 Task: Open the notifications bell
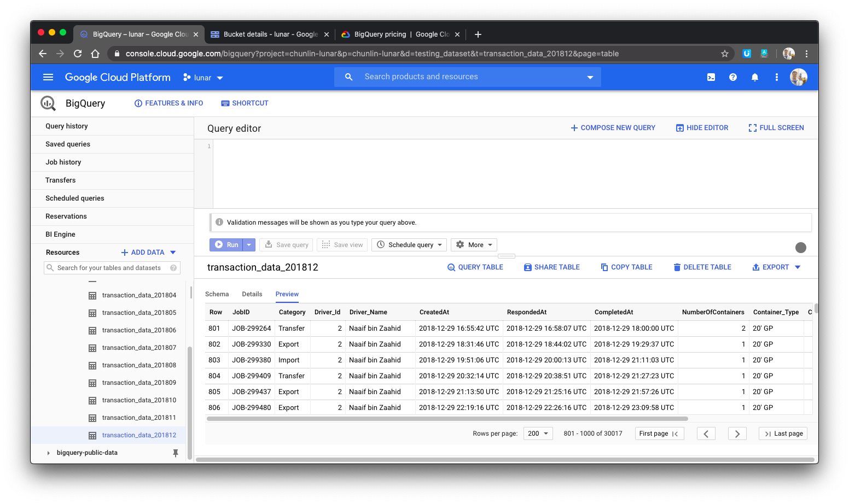pyautogui.click(x=755, y=77)
